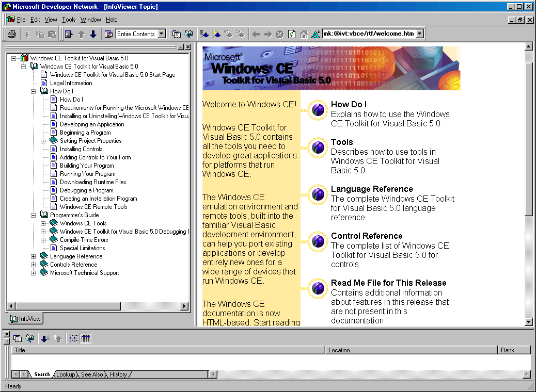
Task: Click the Back arrow navigation icon
Action: click(x=256, y=34)
